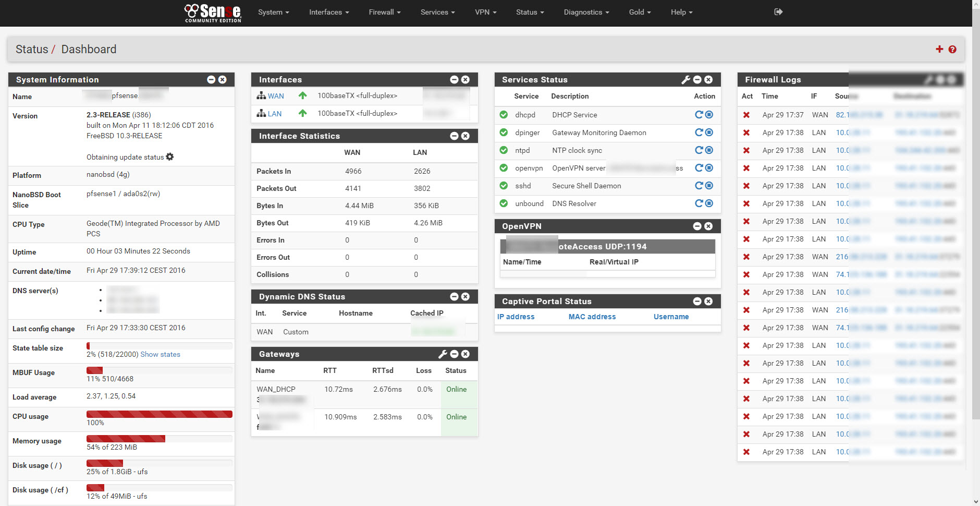The width and height of the screenshot is (980, 506).
Task: Open the dashboard help question-mark icon
Action: 953,49
